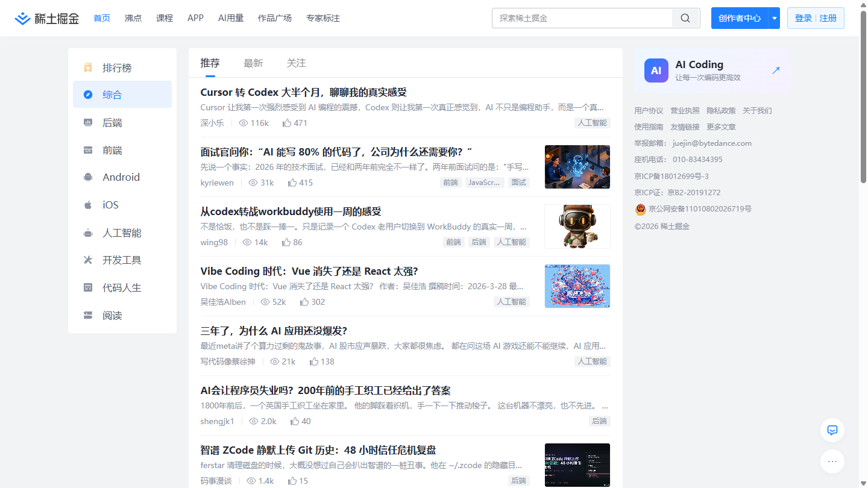Screen dimensions: 868x488
Task: Open the 用户协议 footer link
Action: [x=649, y=111]
